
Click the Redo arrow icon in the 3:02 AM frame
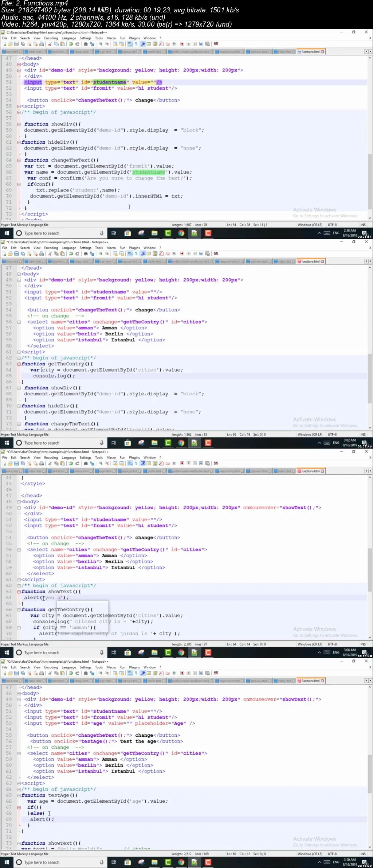tap(77, 253)
